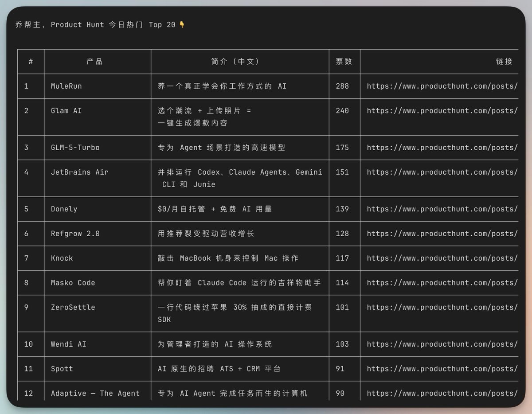Viewport: 532px width, 414px height.
Task: Click the GLM-5-Turbo product name
Action: (75, 148)
